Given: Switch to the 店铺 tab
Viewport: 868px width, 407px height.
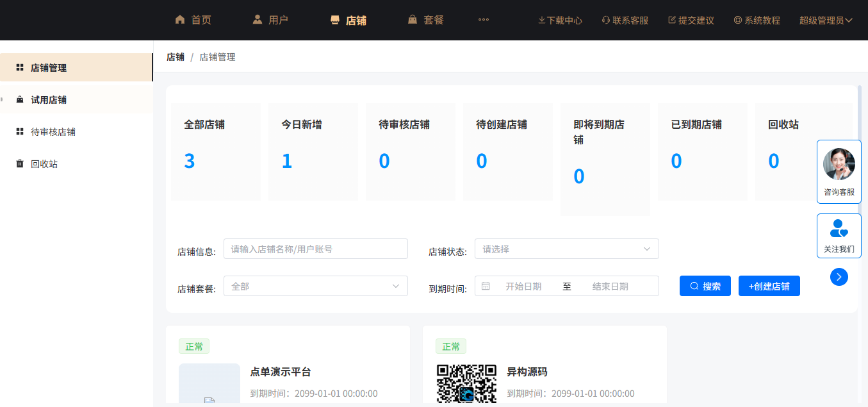Looking at the screenshot, I should coord(348,19).
